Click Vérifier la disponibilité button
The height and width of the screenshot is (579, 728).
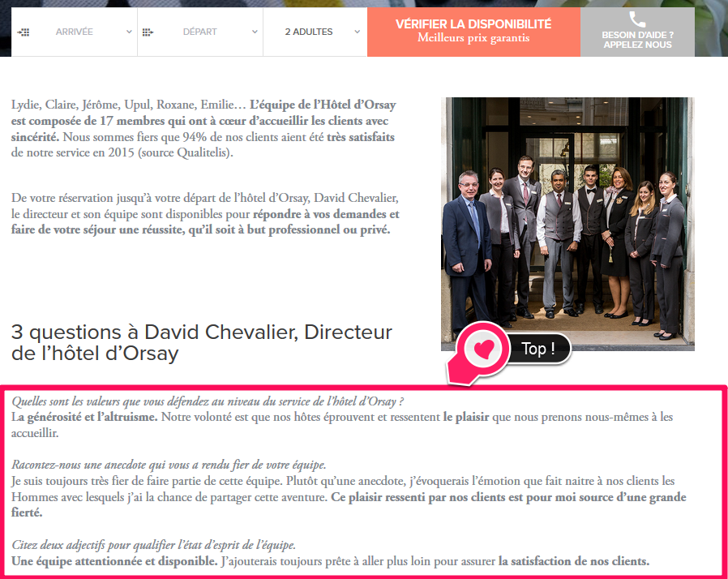click(473, 32)
